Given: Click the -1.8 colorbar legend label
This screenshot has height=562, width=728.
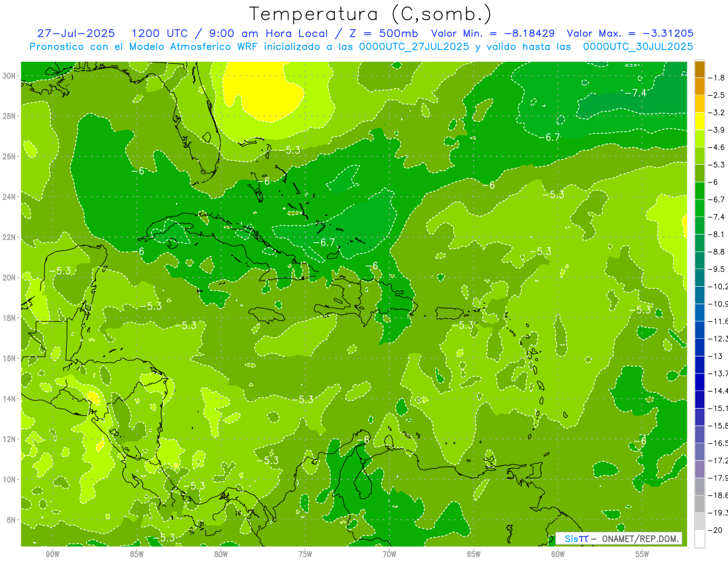Looking at the screenshot, I should (717, 78).
